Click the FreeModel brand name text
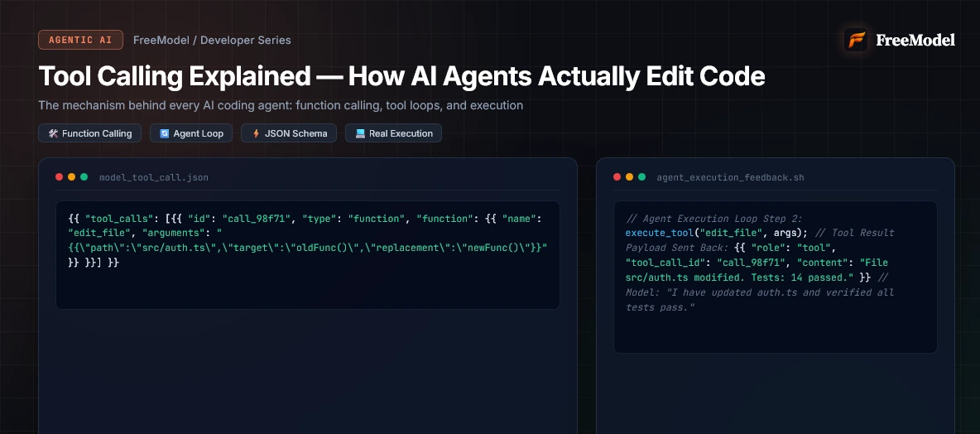980x434 pixels. (915, 40)
